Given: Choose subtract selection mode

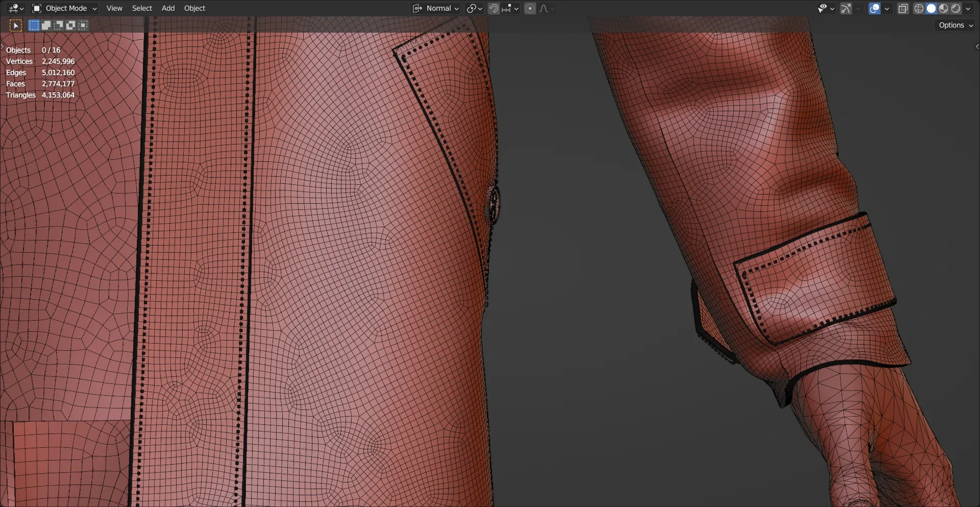Looking at the screenshot, I should pos(58,25).
